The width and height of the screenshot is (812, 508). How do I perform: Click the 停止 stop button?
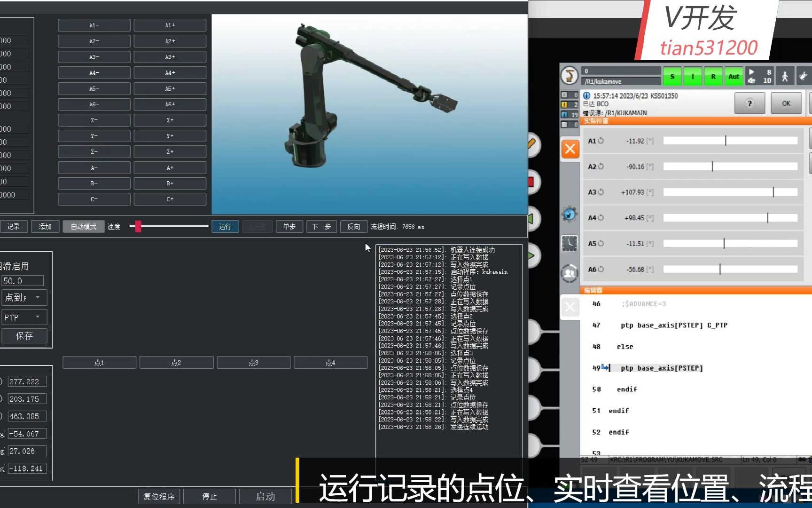pyautogui.click(x=210, y=497)
